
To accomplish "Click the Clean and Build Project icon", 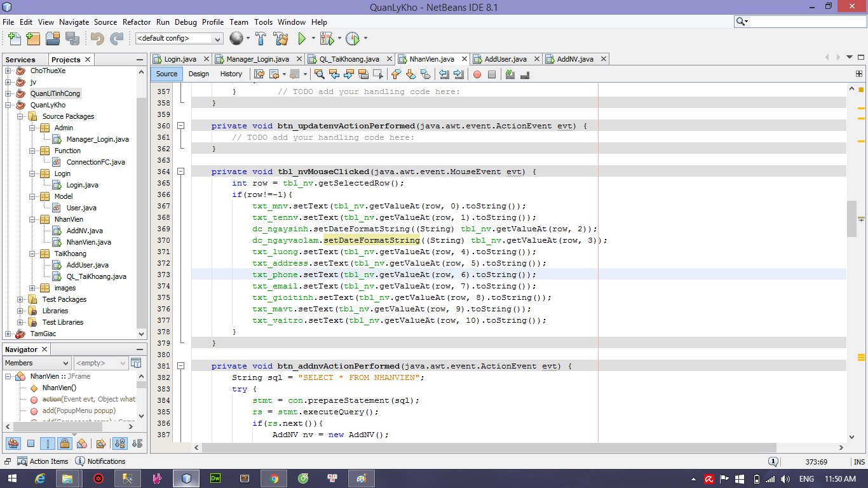I will [x=281, y=39].
